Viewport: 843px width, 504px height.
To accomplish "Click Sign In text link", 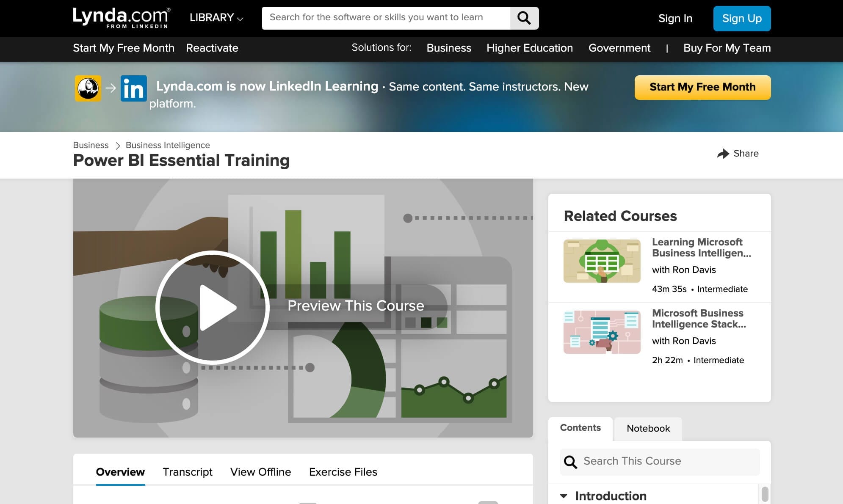I will coord(675,18).
